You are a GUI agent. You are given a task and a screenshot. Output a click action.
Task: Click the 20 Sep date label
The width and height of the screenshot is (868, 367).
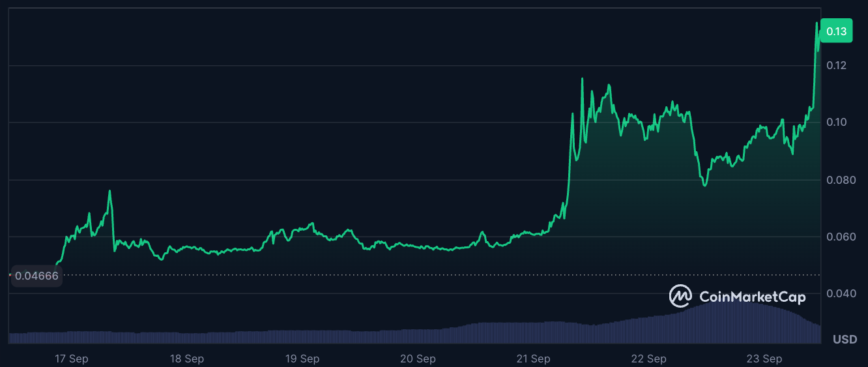418,359
